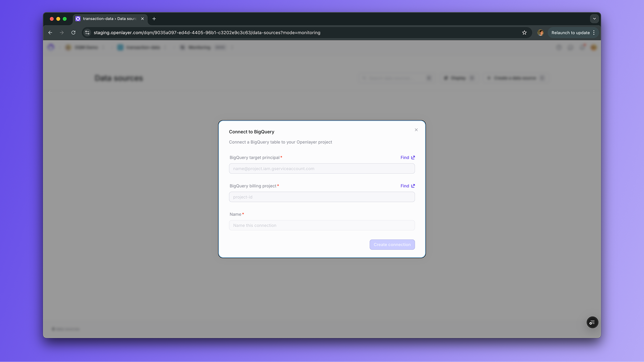Bookmark this page with the star
The height and width of the screenshot is (362, 644).
(524, 33)
